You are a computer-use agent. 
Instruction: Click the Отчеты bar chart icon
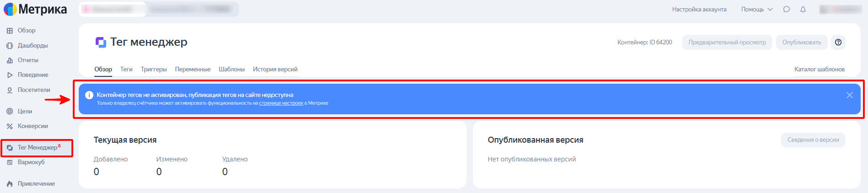pos(10,60)
